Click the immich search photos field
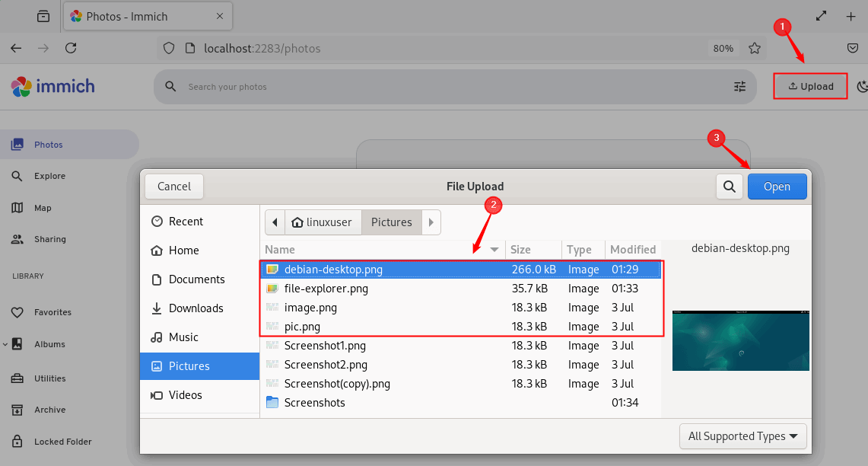The image size is (868, 466). coord(449,87)
